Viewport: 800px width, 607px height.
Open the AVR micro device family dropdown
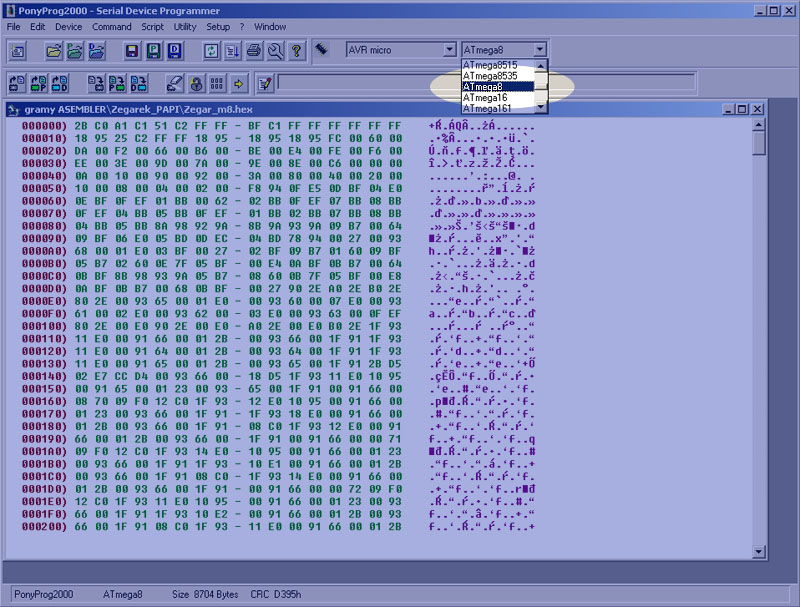[449, 49]
